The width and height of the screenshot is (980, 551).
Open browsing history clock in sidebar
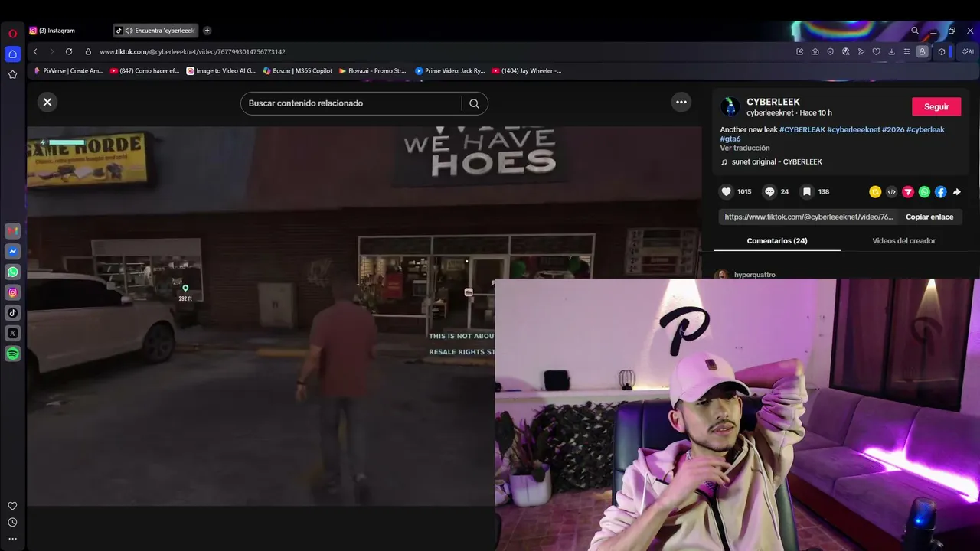12,523
